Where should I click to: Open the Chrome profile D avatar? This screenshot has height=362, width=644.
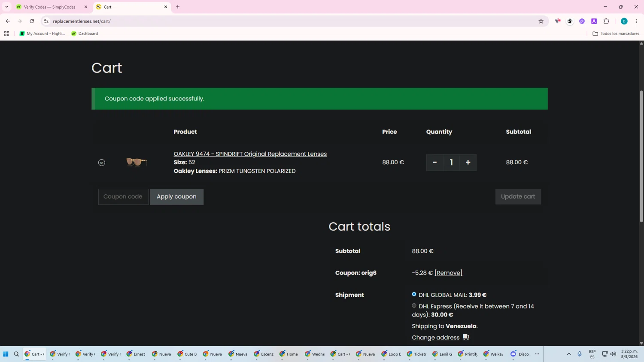click(x=624, y=21)
